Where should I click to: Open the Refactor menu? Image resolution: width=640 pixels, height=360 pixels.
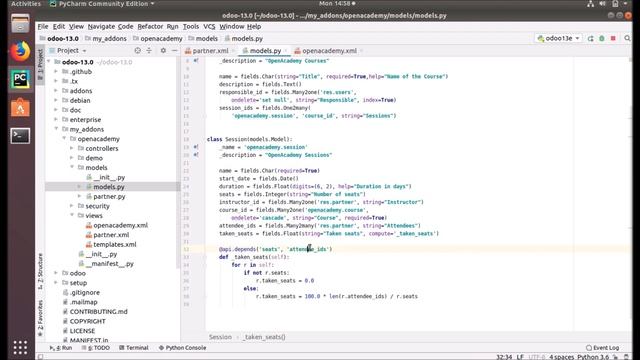[x=150, y=27]
